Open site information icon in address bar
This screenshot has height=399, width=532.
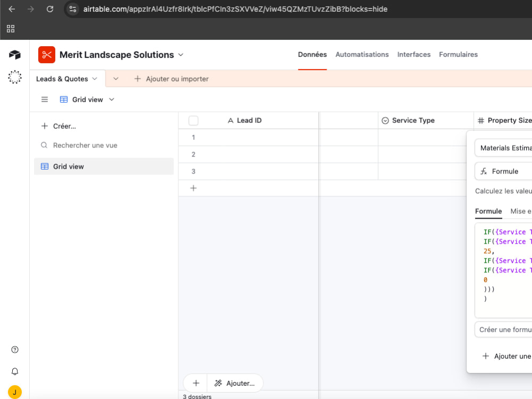click(x=72, y=9)
